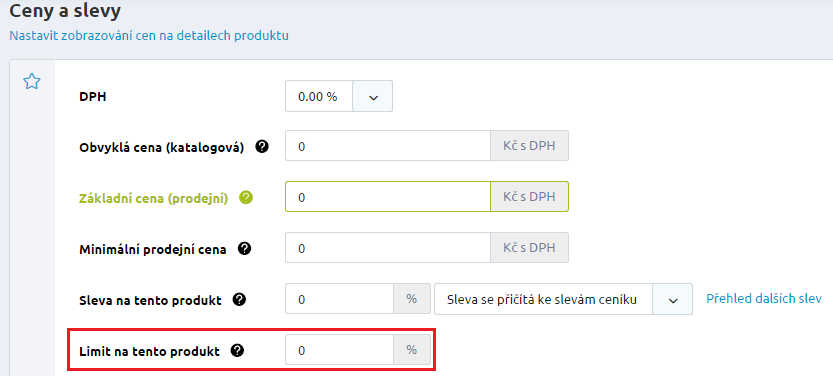Open Nastavit zobrazování cen na detailech produktu link
Screen dimensions: 833x376
[x=149, y=36]
